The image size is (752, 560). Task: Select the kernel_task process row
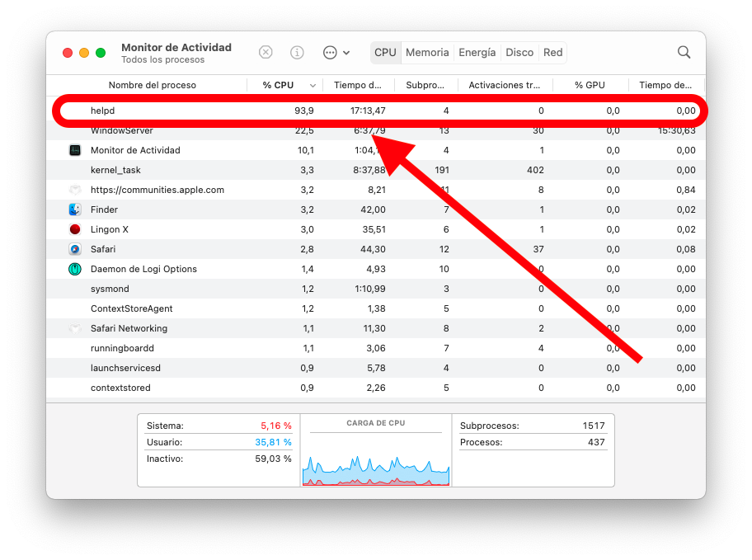tap(376, 170)
